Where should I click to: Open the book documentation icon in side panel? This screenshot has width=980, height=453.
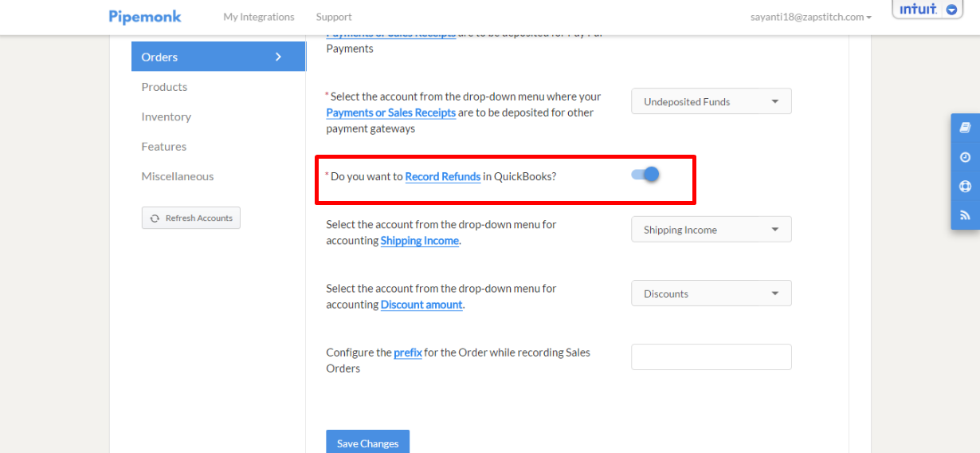[965, 128]
